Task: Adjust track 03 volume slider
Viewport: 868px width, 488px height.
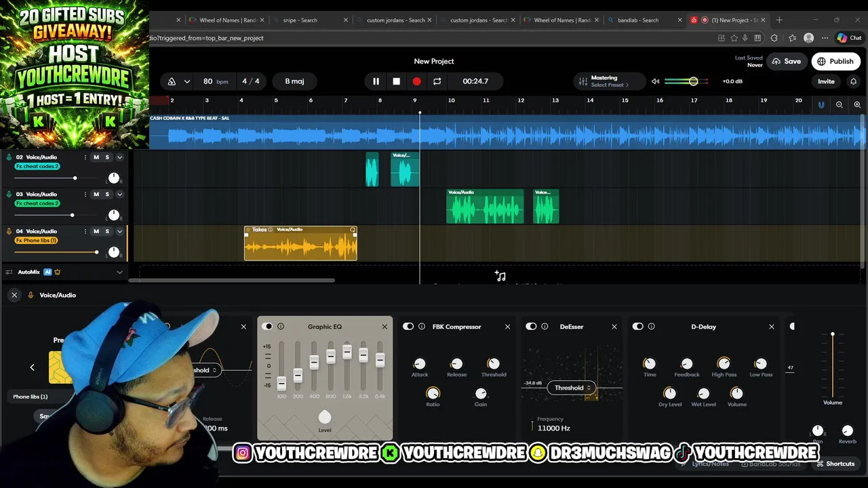Action: tap(55, 215)
